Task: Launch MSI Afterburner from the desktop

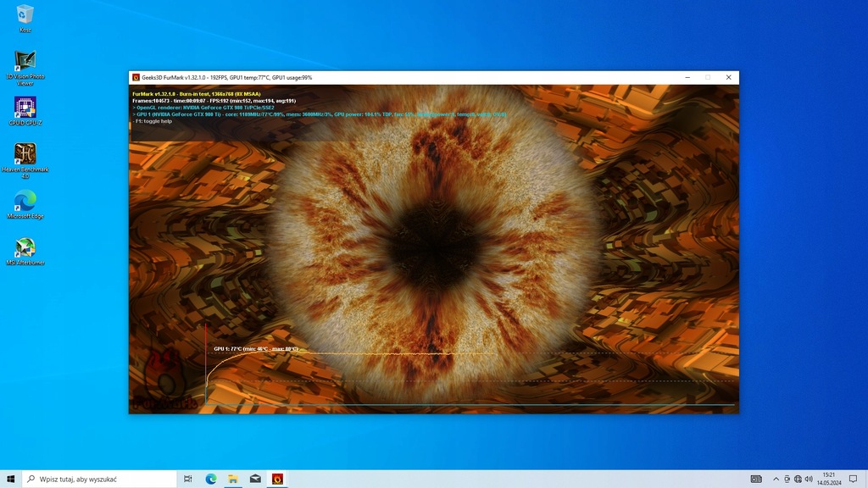Action: [x=25, y=248]
